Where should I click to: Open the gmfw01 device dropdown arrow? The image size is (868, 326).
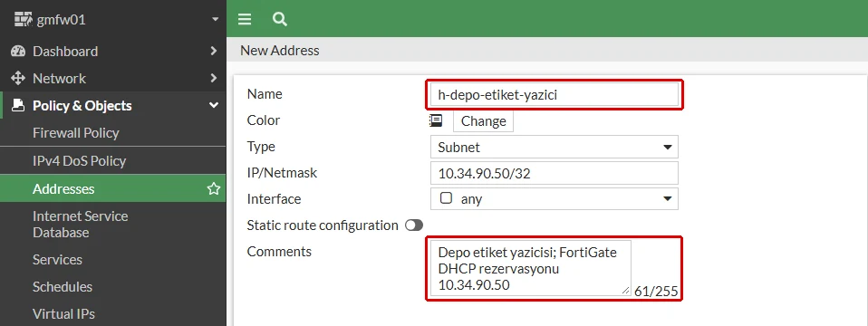coord(215,20)
